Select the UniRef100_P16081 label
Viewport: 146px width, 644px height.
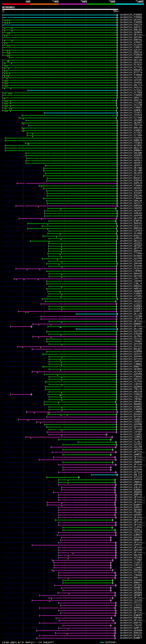tap(131, 138)
